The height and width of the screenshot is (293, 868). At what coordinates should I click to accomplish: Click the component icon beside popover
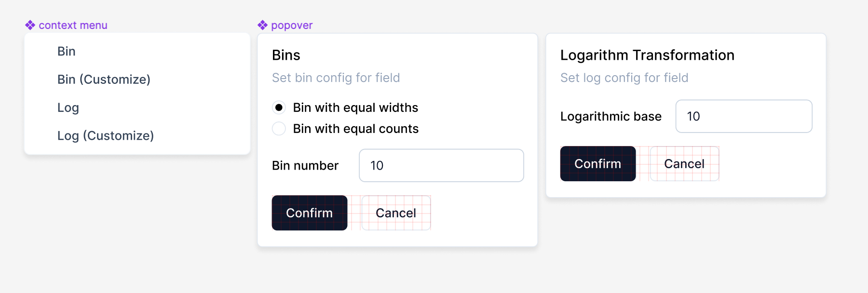pyautogui.click(x=262, y=25)
